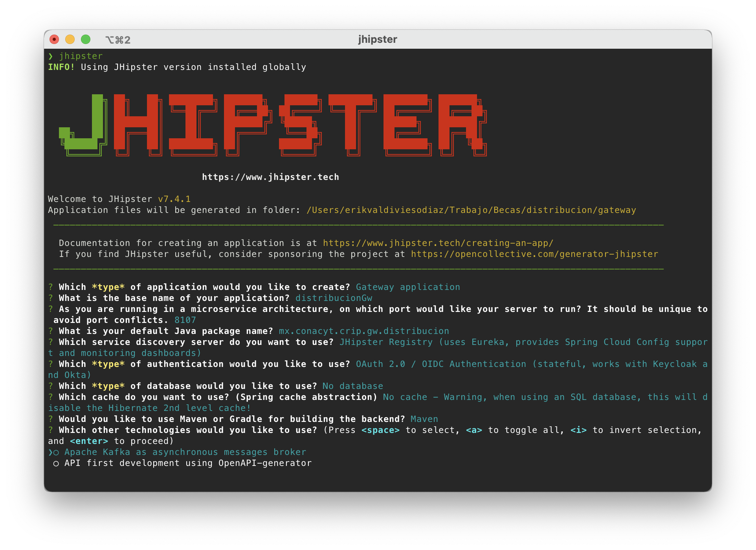Click the 'Which other technologies' question text
The width and height of the screenshot is (756, 550).
point(188,430)
